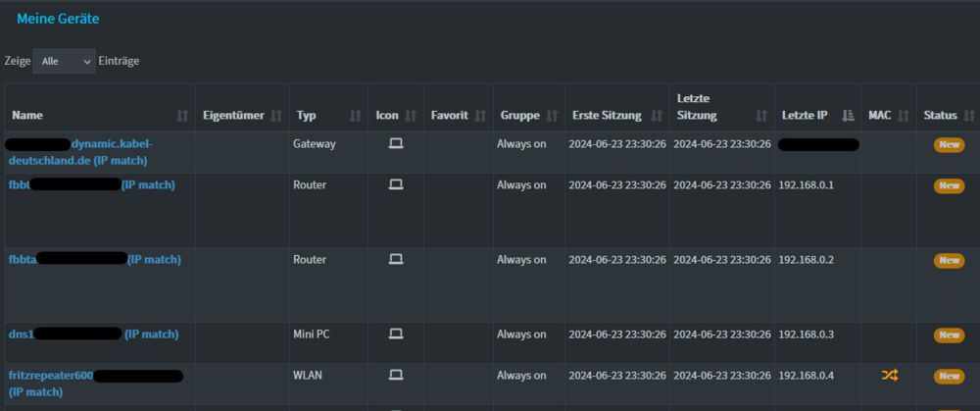Sort by Status column arrows

(969, 116)
